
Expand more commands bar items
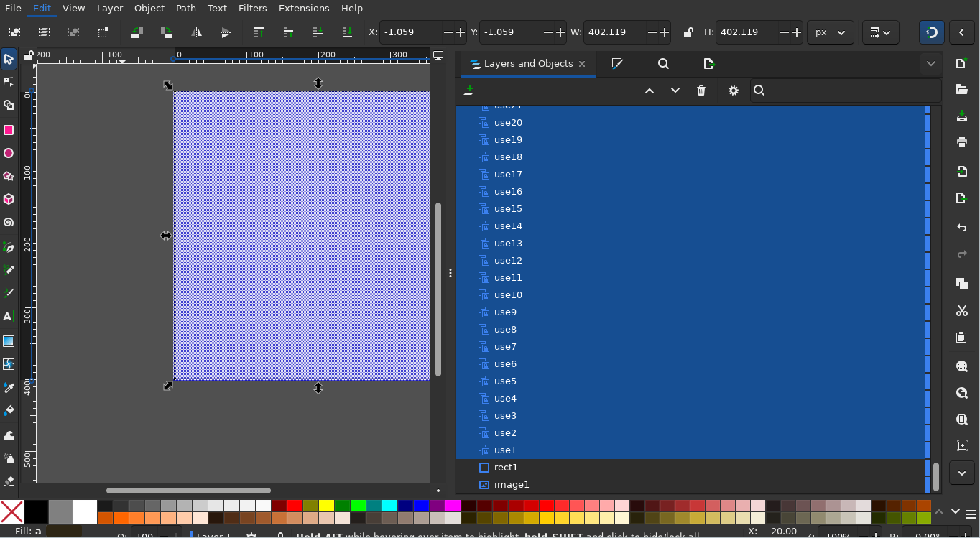(962, 473)
